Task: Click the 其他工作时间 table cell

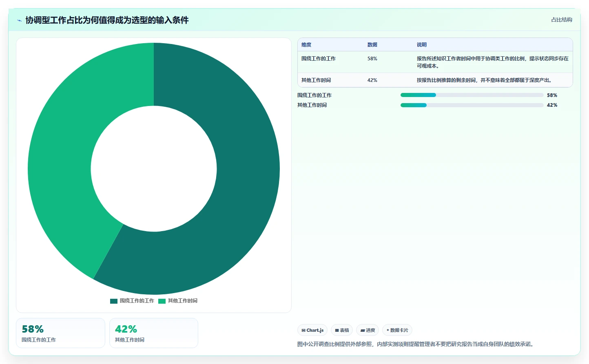Action: (316, 80)
